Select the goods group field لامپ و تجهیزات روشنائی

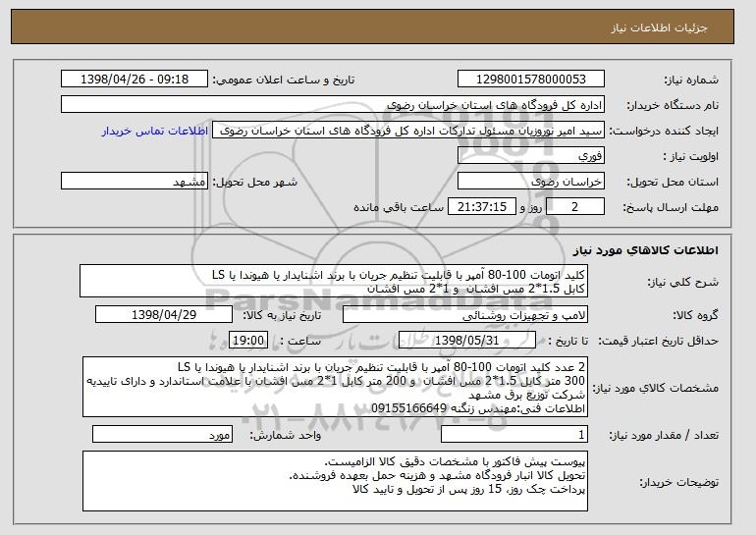pyautogui.click(x=465, y=315)
